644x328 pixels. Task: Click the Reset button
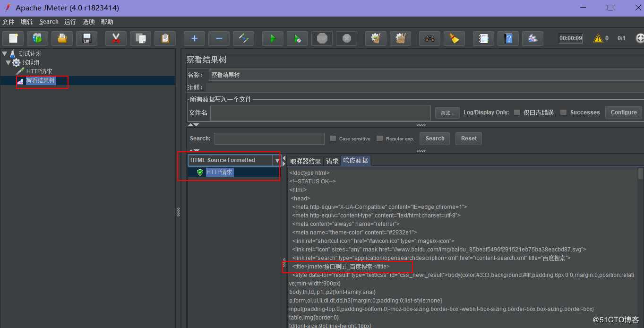(469, 138)
